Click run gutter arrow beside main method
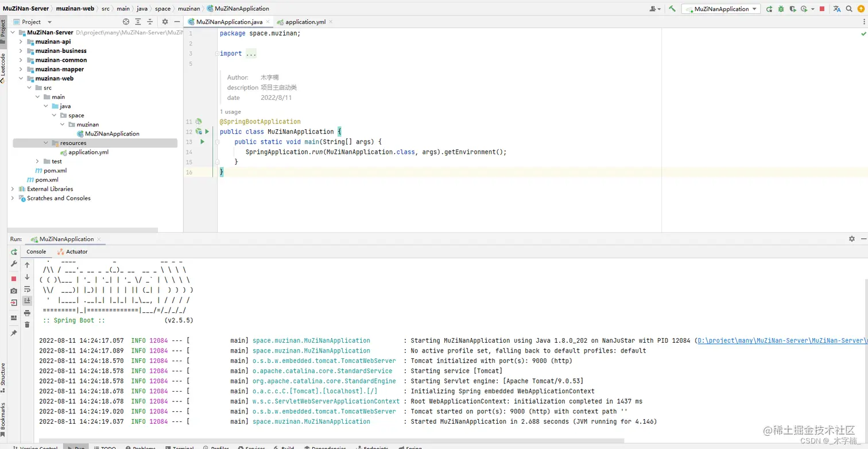868x449 pixels. pyautogui.click(x=202, y=142)
